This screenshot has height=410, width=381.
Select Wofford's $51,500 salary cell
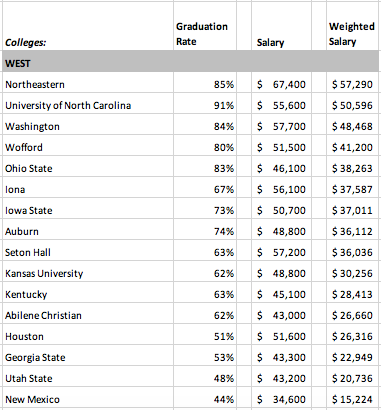282,146
